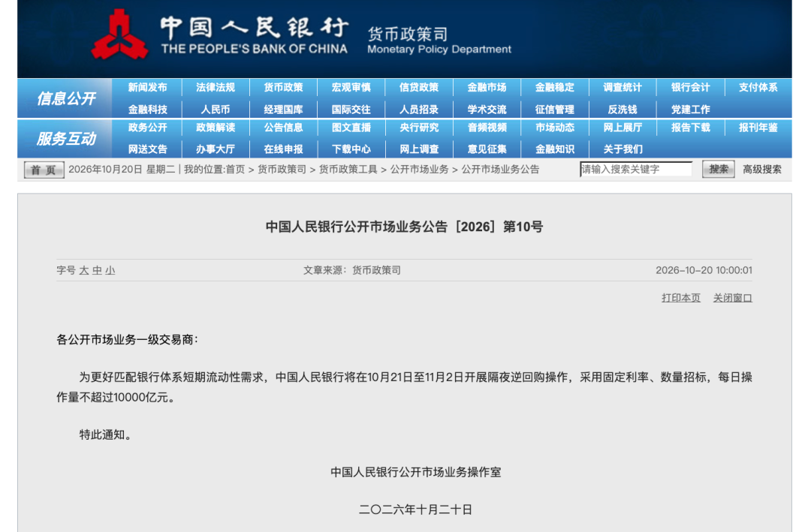Follow the 货币政策司 breadcrumb link
Image resolution: width=811 pixels, height=532 pixels.
pyautogui.click(x=282, y=170)
